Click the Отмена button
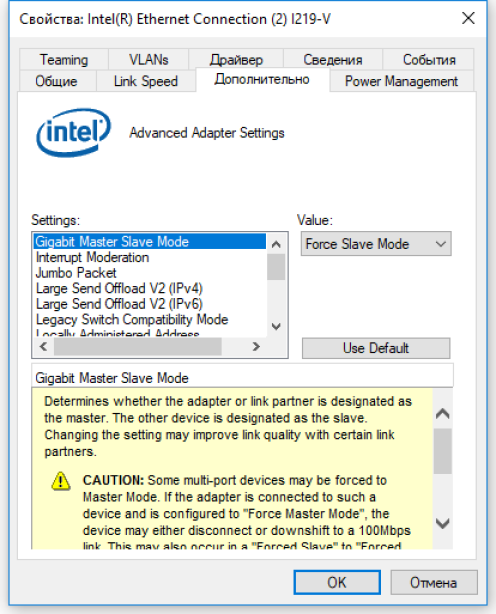Screen dimensions: 496x614 433,582
